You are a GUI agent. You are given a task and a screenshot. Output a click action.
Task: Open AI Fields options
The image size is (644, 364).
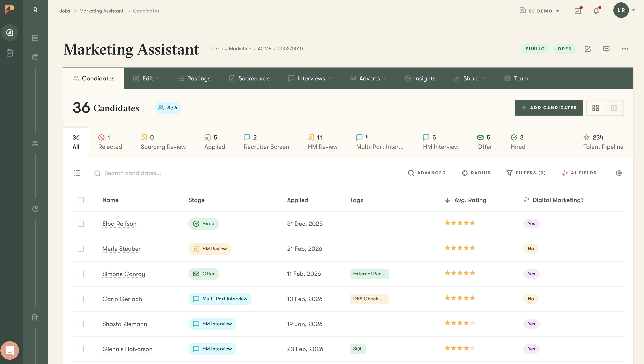[579, 173]
